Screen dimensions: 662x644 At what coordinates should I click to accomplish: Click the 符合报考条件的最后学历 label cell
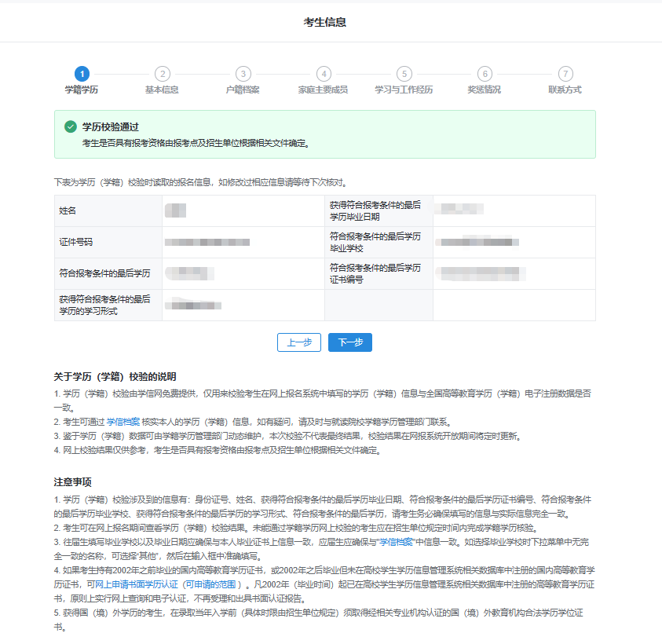(x=108, y=273)
